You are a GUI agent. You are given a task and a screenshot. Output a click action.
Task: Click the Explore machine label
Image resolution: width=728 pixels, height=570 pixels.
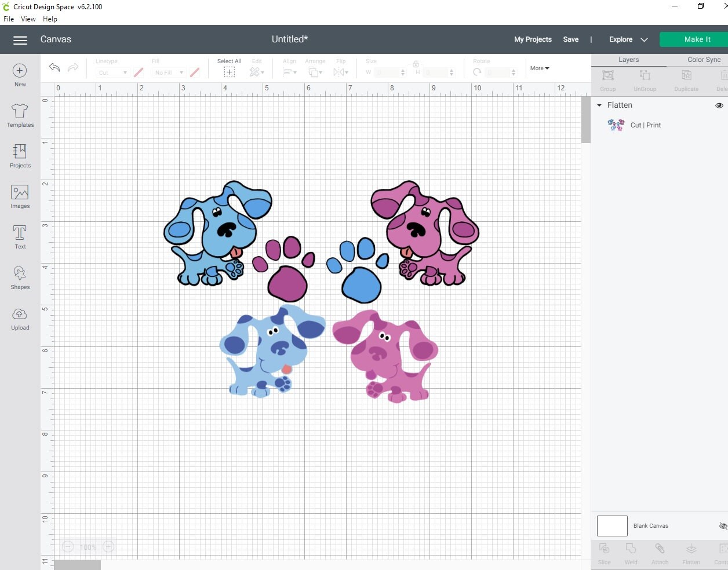point(621,39)
